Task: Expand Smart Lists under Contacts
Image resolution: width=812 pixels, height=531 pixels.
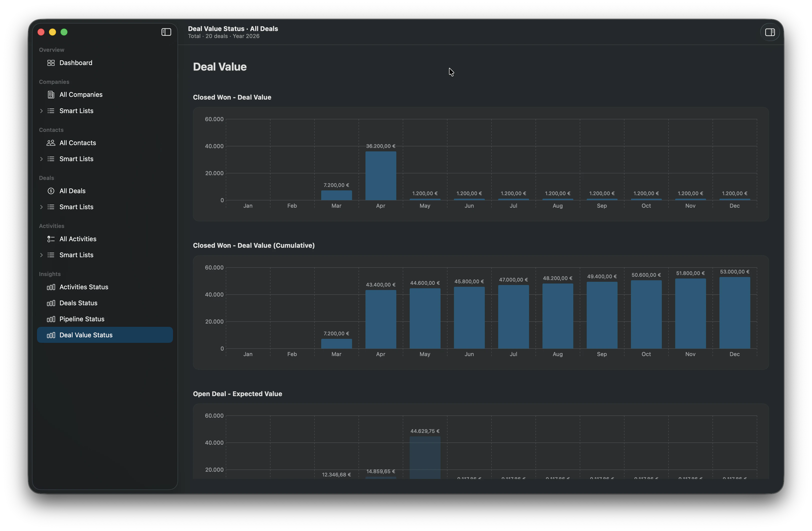Action: [x=41, y=159]
